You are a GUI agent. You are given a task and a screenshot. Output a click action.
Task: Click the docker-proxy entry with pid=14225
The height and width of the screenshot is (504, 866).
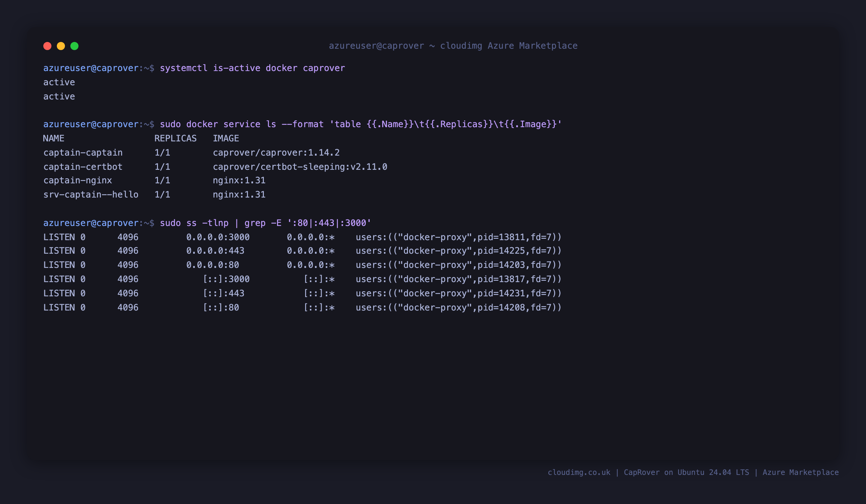[458, 251]
